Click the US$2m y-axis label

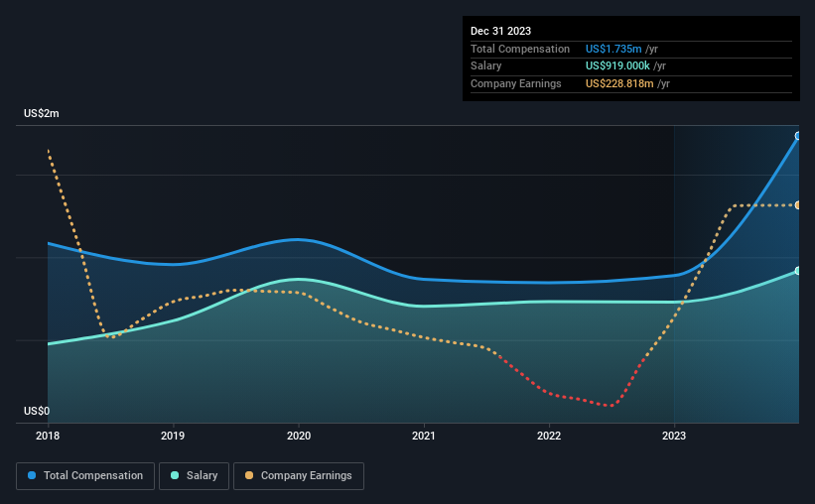click(42, 113)
